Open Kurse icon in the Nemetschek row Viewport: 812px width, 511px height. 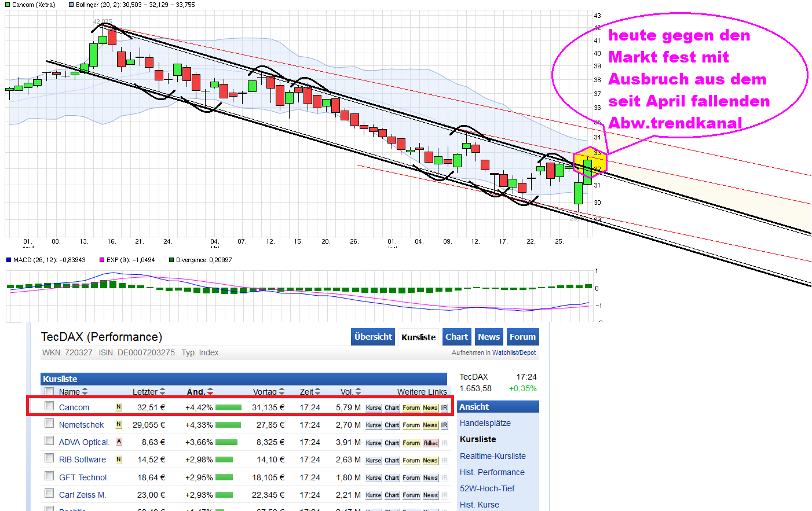coord(374,425)
